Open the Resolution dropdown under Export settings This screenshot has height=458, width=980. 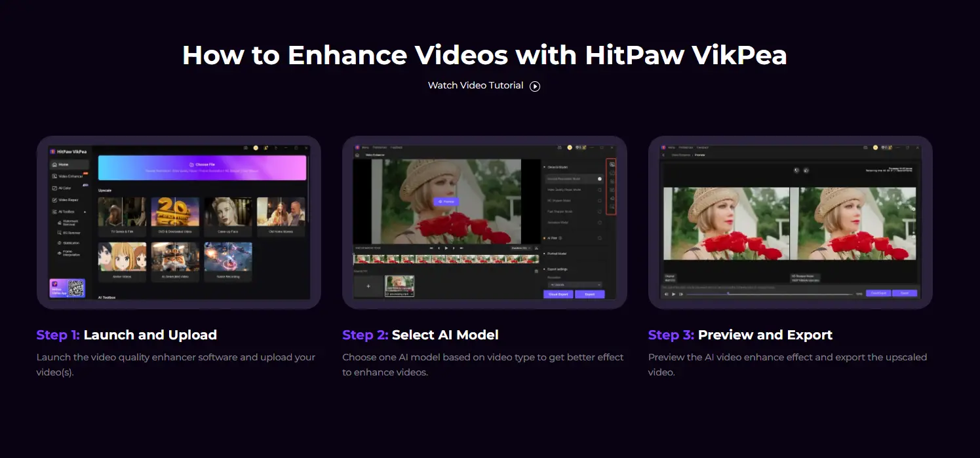coord(576,284)
